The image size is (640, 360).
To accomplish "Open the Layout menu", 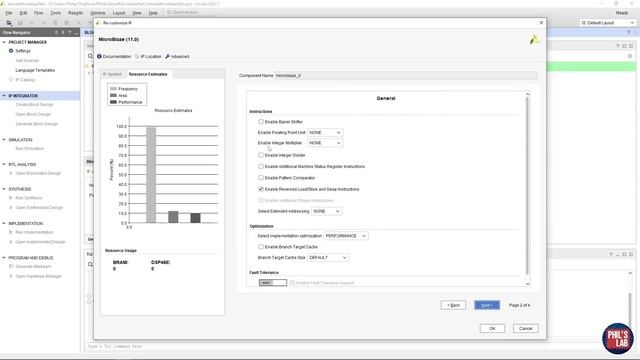I will pos(119,13).
